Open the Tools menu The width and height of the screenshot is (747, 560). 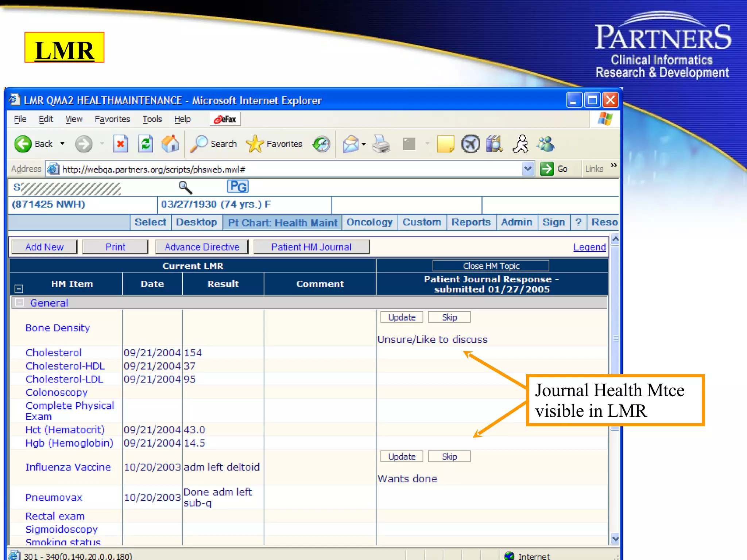click(152, 119)
